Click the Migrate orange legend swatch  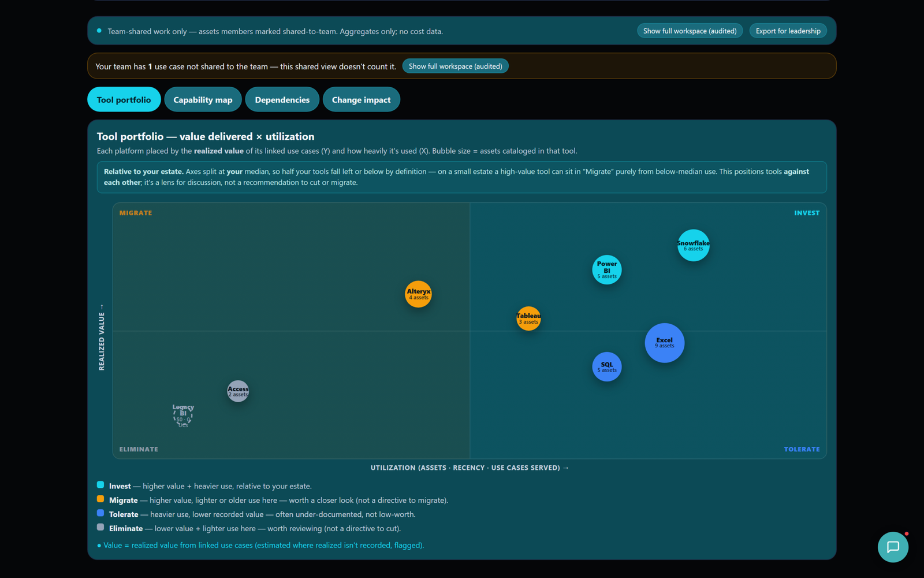click(x=100, y=499)
